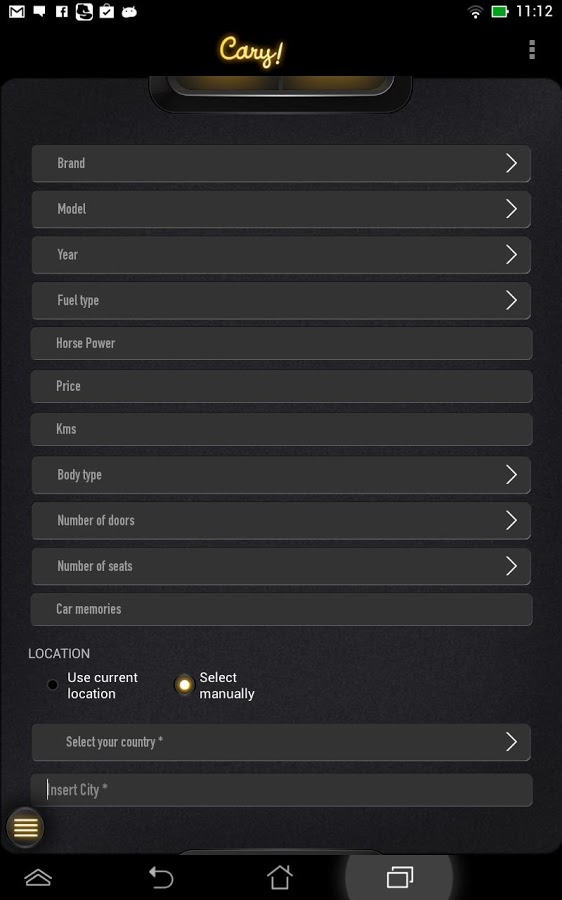Open Select your country list
The height and width of the screenshot is (900, 562).
[x=281, y=742]
